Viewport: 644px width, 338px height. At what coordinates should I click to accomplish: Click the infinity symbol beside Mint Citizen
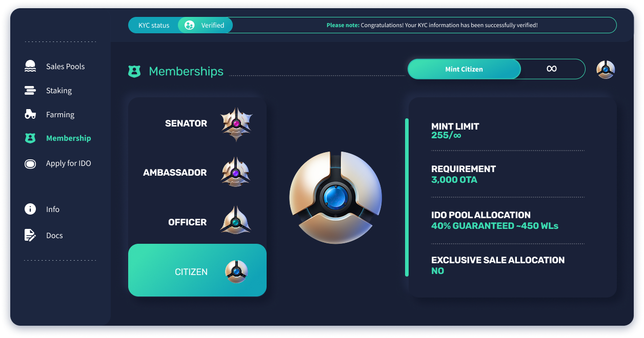click(552, 69)
